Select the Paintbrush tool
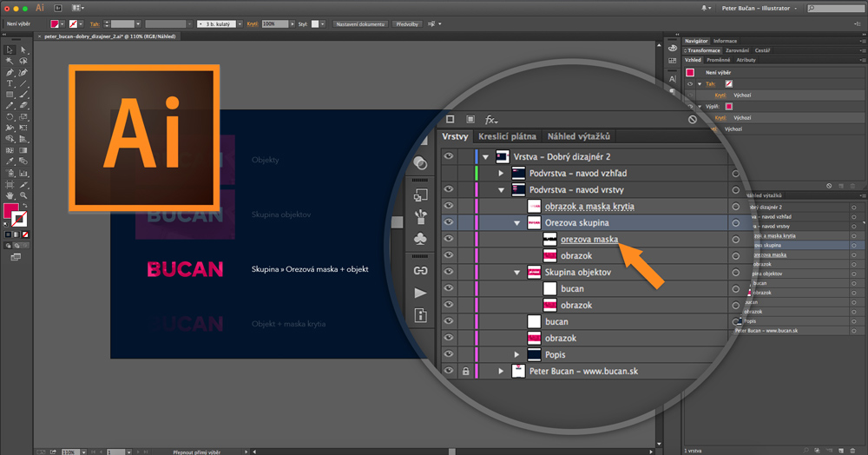Screen dimensions: 868x455 click(23, 95)
